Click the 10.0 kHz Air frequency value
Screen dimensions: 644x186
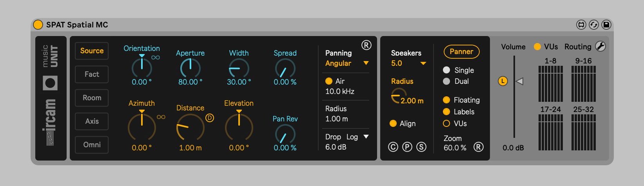340,92
